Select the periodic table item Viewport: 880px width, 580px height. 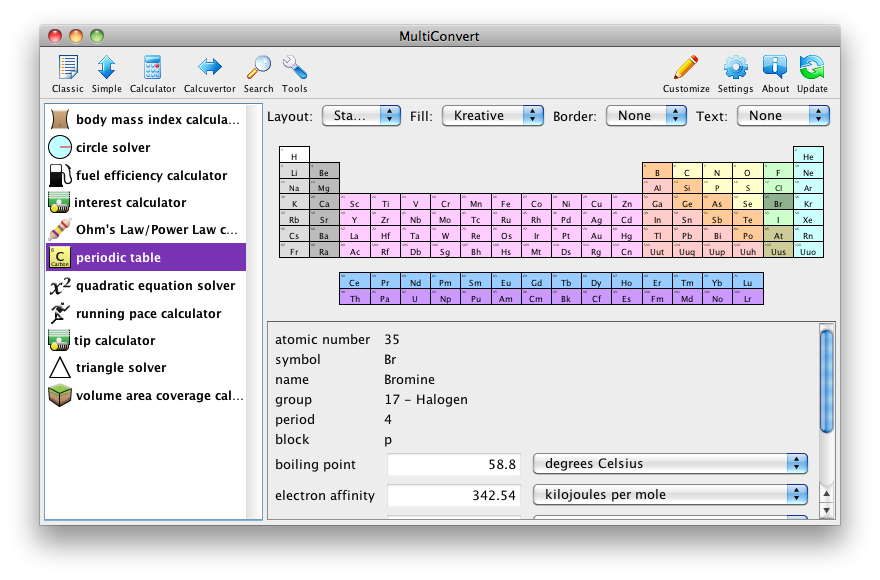click(x=146, y=257)
